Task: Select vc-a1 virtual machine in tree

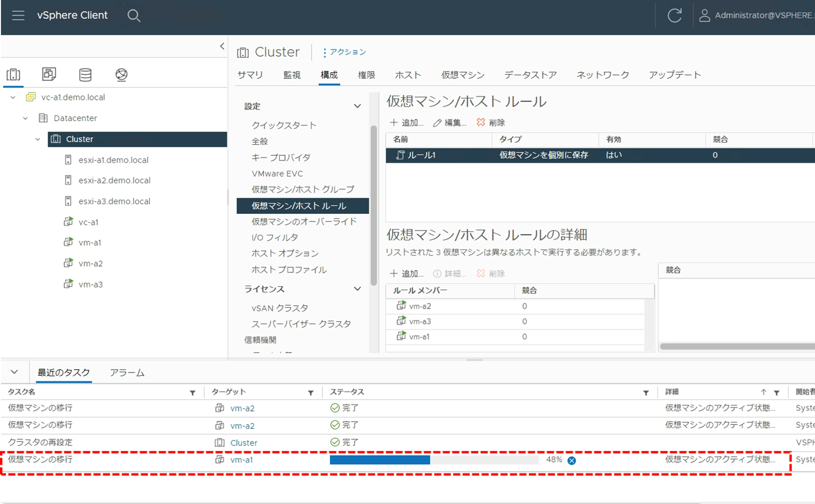Action: click(x=88, y=222)
